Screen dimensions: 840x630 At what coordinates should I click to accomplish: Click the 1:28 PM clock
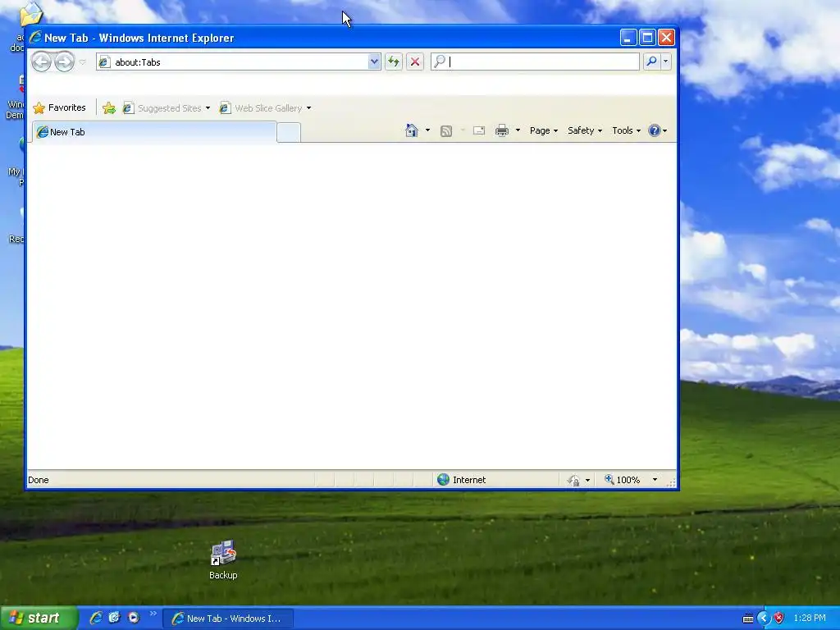pyautogui.click(x=810, y=619)
